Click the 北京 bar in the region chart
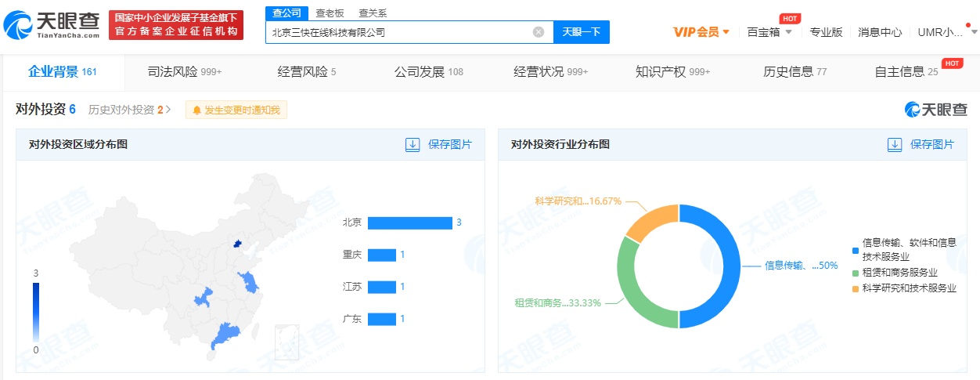This screenshot has width=980, height=380. coord(409,223)
